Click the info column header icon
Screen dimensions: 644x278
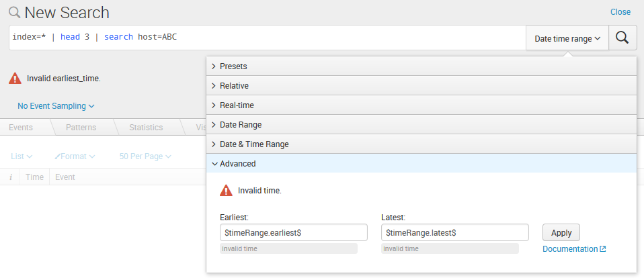11,177
